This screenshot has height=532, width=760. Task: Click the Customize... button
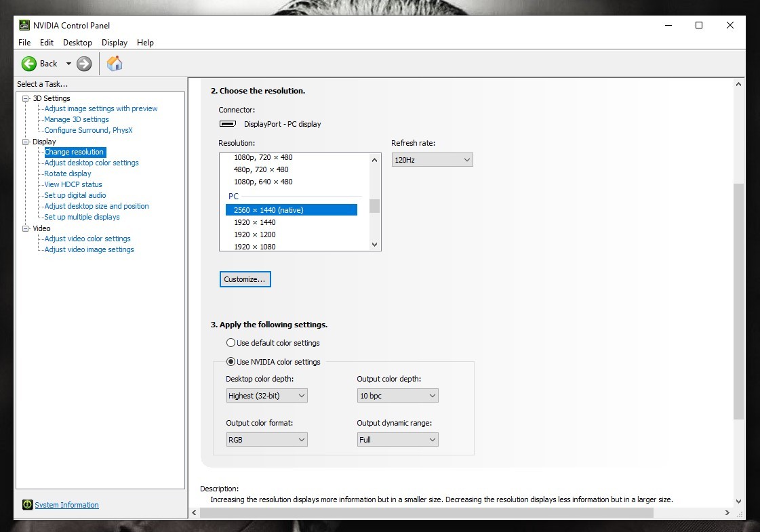(245, 279)
